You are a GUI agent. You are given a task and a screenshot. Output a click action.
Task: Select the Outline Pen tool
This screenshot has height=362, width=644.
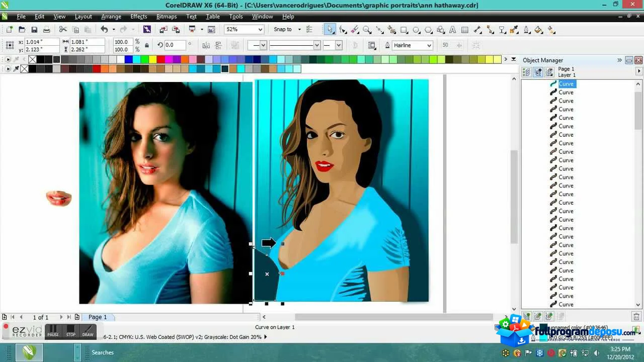click(x=527, y=30)
